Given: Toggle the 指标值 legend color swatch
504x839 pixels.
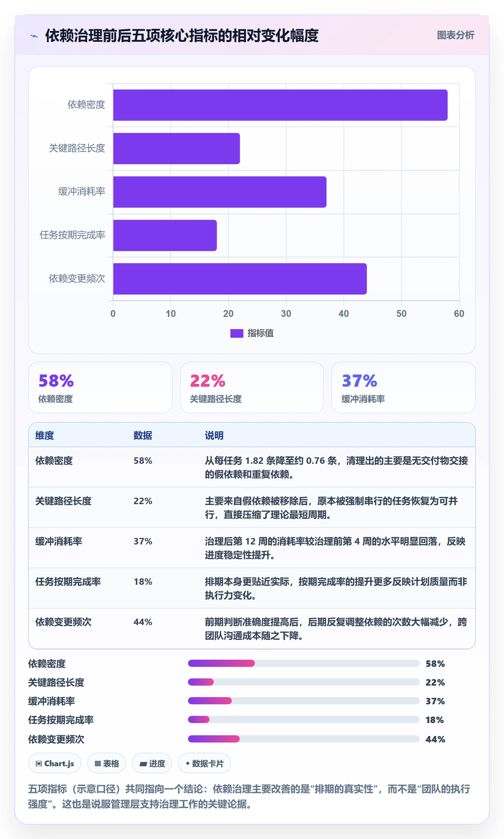Looking at the screenshot, I should click(237, 333).
